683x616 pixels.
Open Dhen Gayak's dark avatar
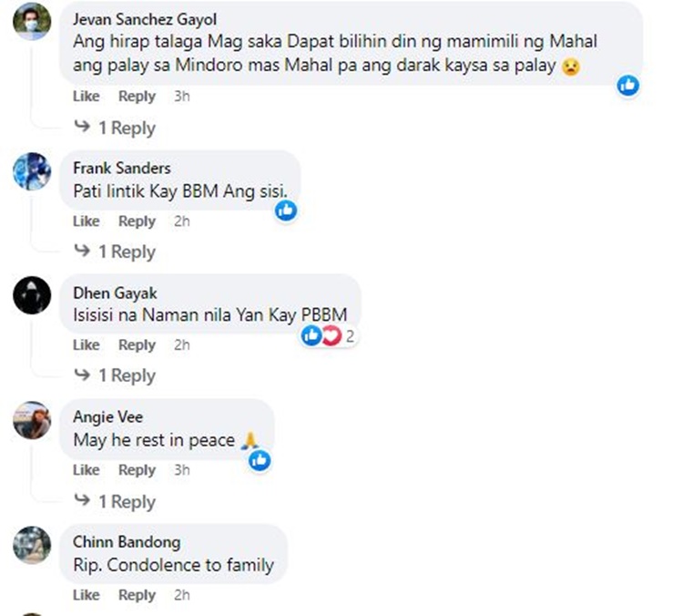tap(32, 295)
